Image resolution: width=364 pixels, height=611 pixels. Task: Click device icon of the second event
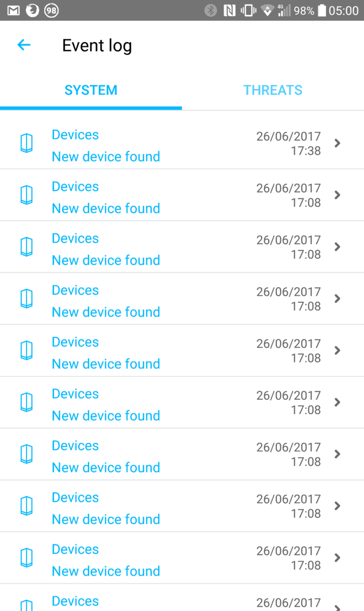[x=26, y=195]
